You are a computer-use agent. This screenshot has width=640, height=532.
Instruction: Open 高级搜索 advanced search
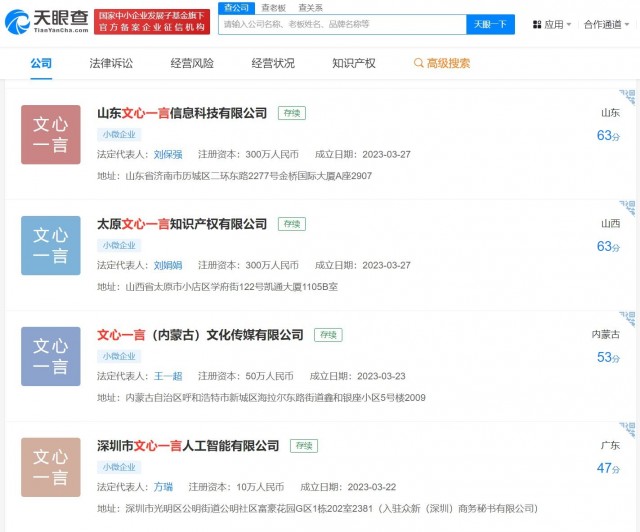tap(442, 63)
